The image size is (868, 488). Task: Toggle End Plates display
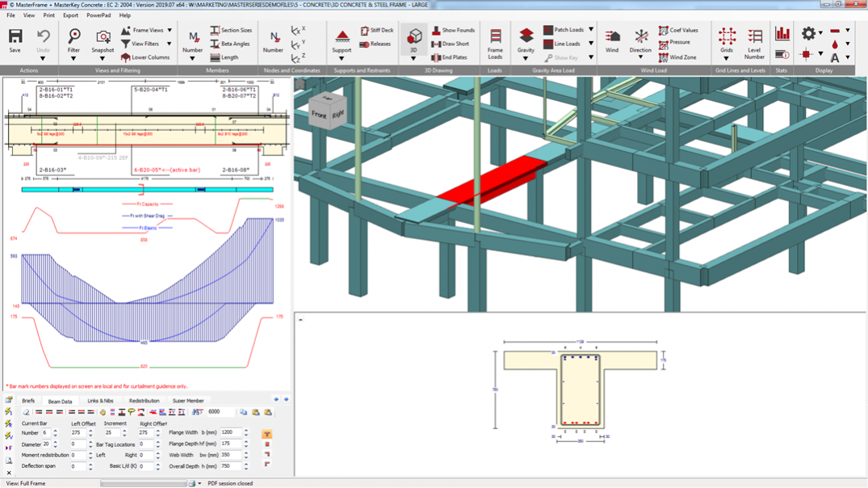tap(450, 57)
